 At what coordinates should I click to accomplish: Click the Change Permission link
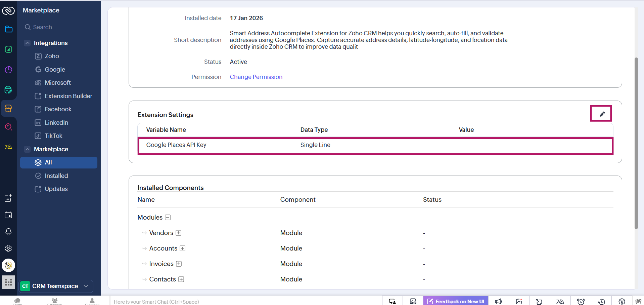(256, 77)
